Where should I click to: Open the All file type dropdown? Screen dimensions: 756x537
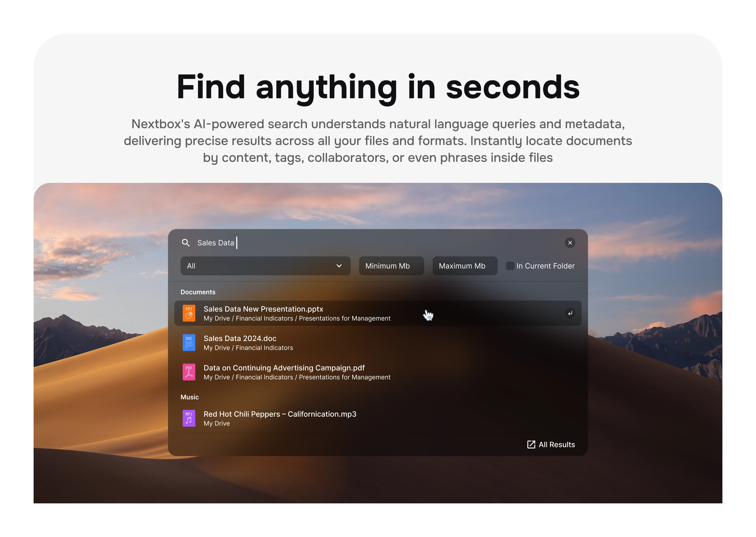tap(265, 266)
